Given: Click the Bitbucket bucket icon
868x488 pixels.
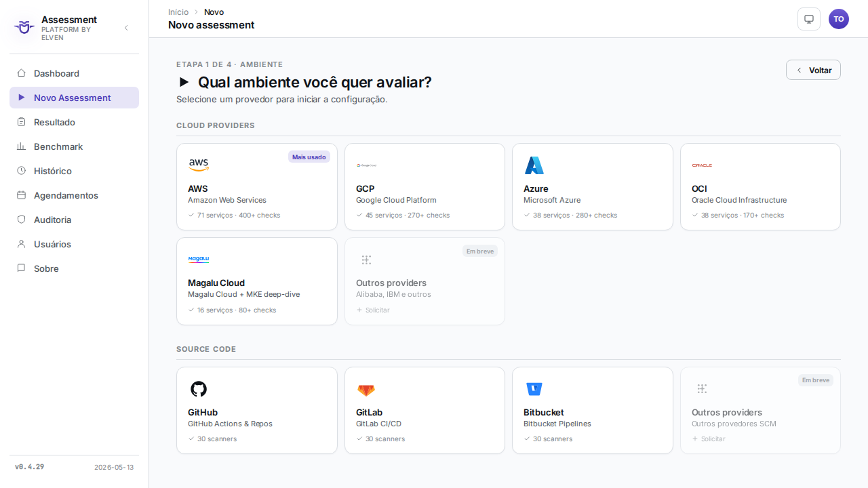Looking at the screenshot, I should pyautogui.click(x=534, y=389).
